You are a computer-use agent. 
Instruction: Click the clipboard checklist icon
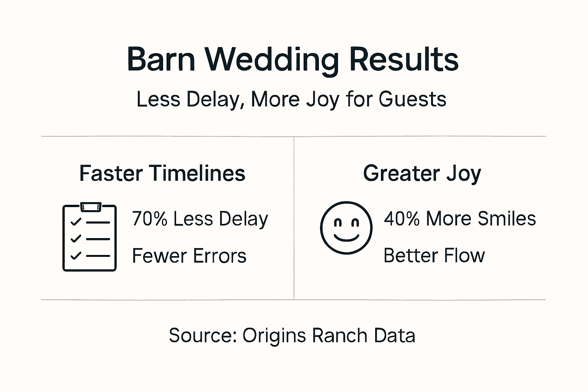[x=89, y=237]
